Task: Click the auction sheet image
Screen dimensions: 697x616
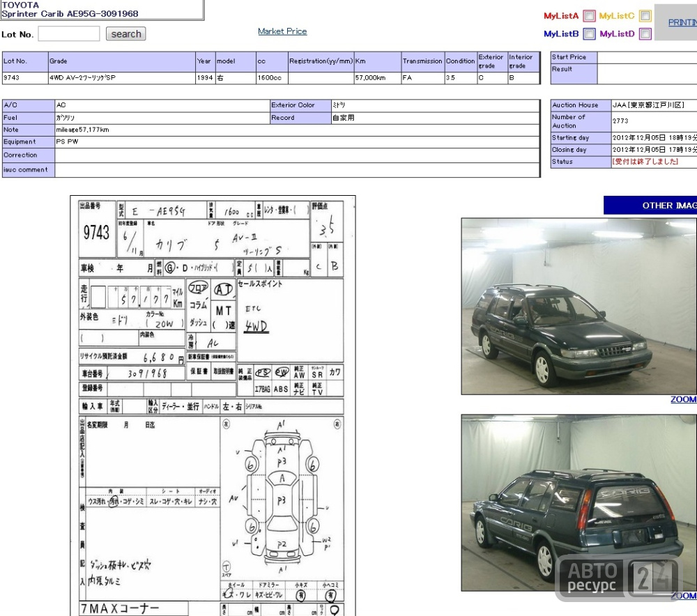Action: (213, 406)
